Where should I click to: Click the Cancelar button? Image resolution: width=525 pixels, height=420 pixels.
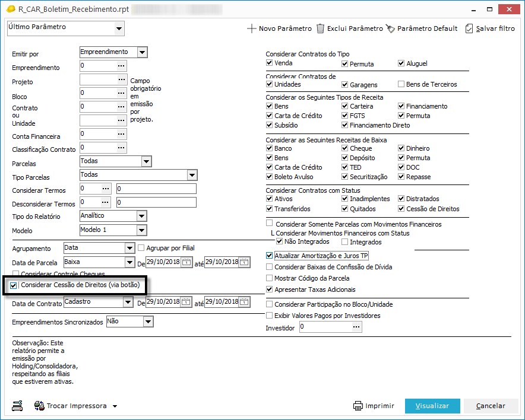[x=491, y=406]
